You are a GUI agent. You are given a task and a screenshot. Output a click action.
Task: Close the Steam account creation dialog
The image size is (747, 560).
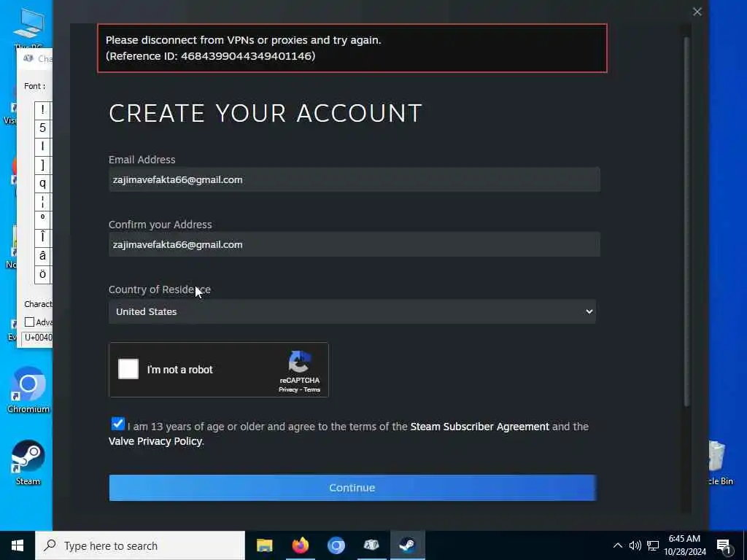point(697,12)
